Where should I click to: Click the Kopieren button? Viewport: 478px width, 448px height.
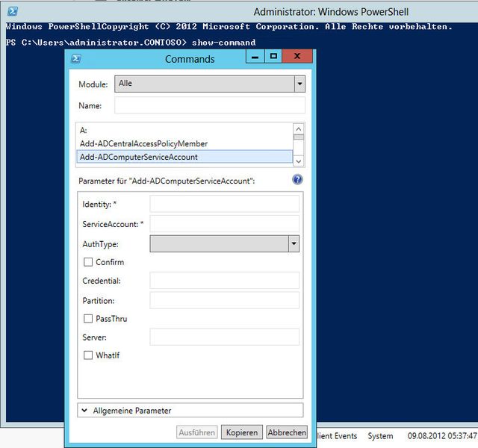[x=242, y=432]
